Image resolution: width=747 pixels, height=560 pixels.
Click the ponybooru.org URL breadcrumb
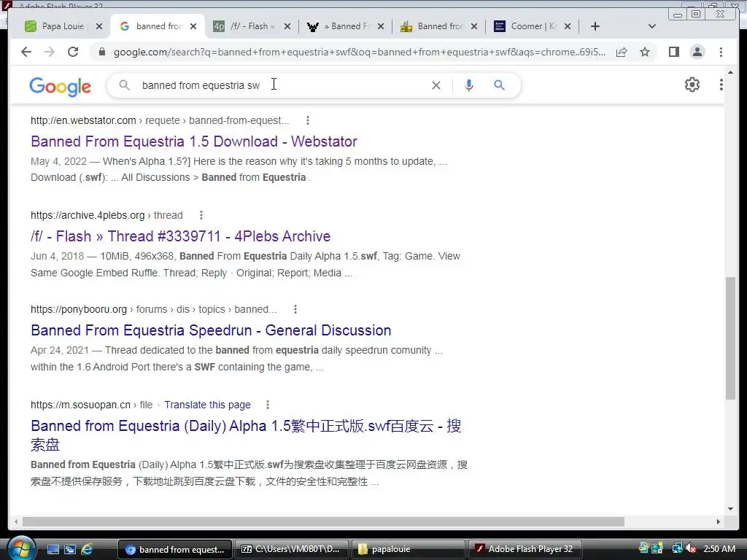(x=153, y=309)
